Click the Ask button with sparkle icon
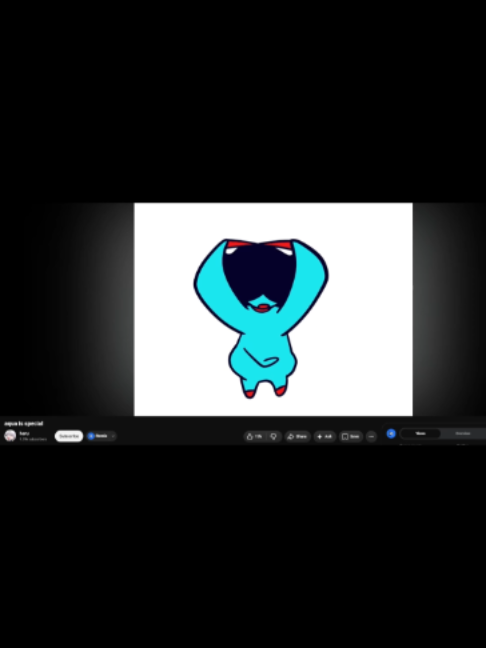The width and height of the screenshot is (486, 648). point(325,436)
